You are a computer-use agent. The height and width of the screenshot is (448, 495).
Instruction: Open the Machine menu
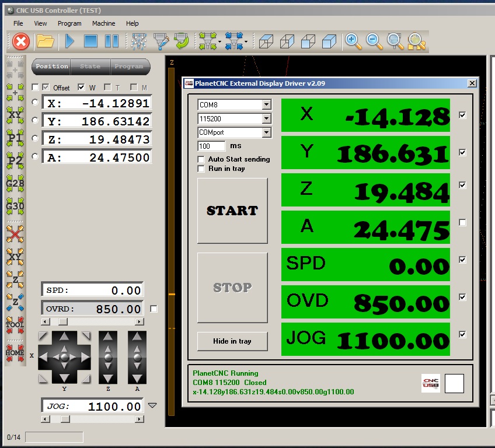(x=103, y=23)
